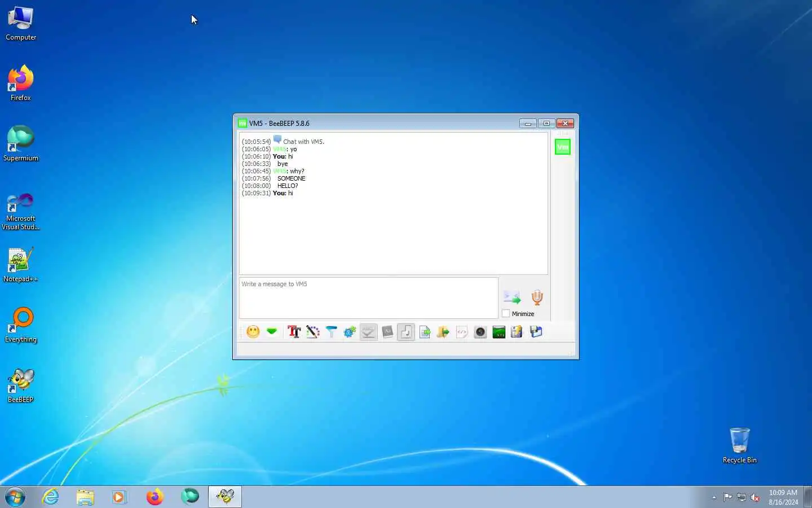Open the Windows Start menu
This screenshot has height=508, width=812.
click(x=15, y=497)
